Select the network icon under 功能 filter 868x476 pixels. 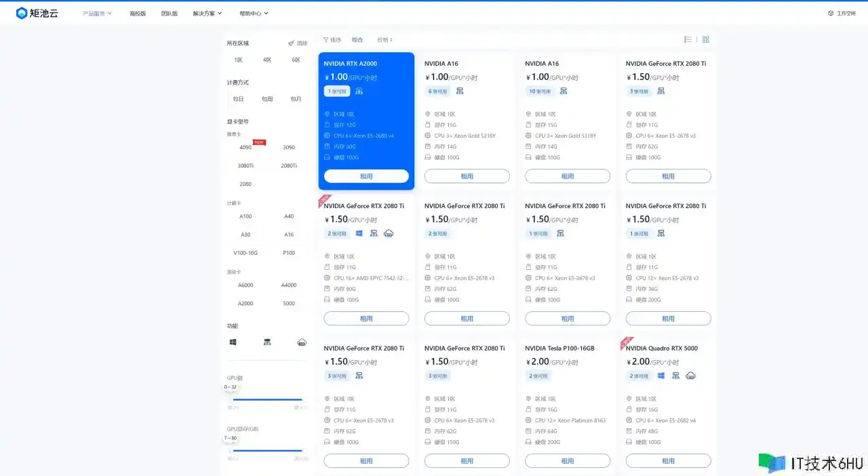[267, 342]
